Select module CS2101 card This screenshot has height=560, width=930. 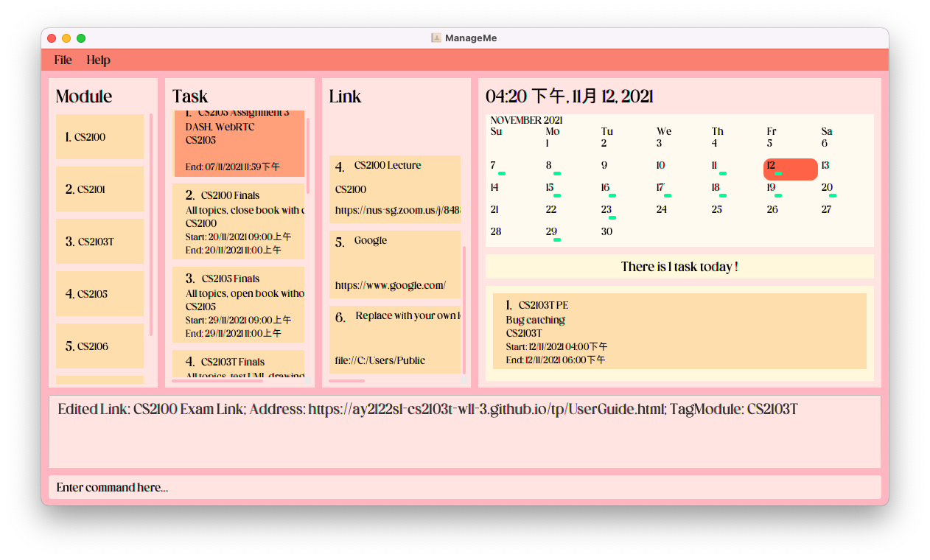coord(99,189)
